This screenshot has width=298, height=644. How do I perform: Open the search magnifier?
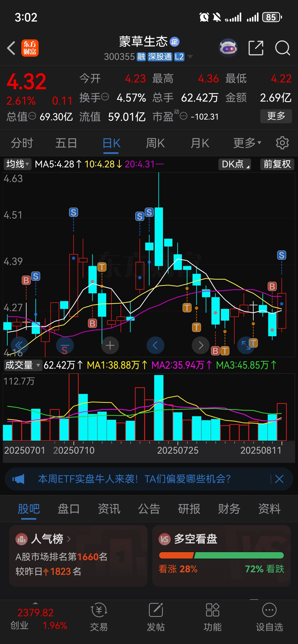point(282,48)
